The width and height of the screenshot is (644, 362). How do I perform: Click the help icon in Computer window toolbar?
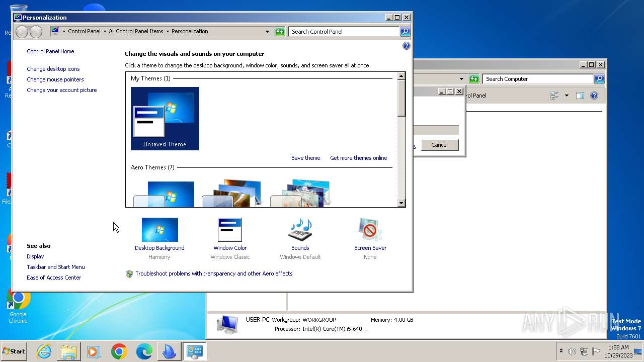(x=594, y=96)
